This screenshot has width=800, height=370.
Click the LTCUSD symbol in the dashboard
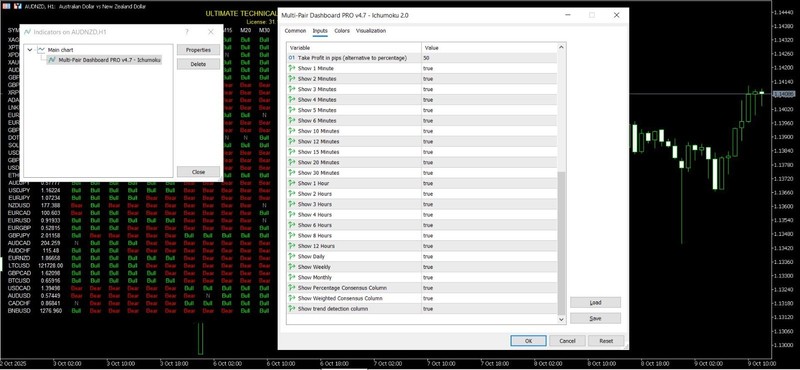pyautogui.click(x=18, y=265)
